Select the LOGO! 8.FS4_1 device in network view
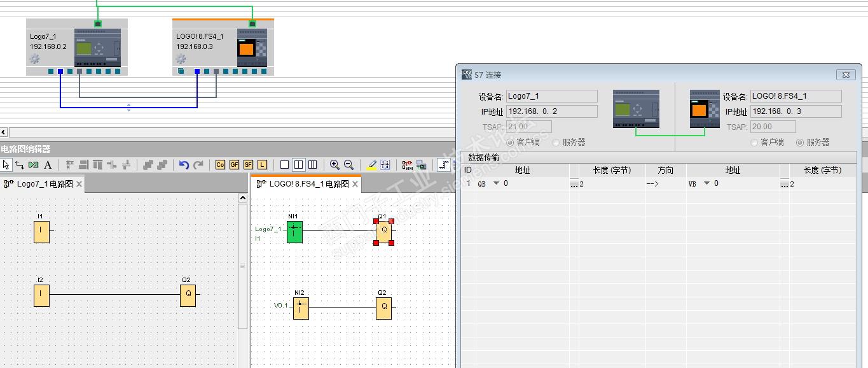This screenshot has height=368, width=868. [x=223, y=46]
